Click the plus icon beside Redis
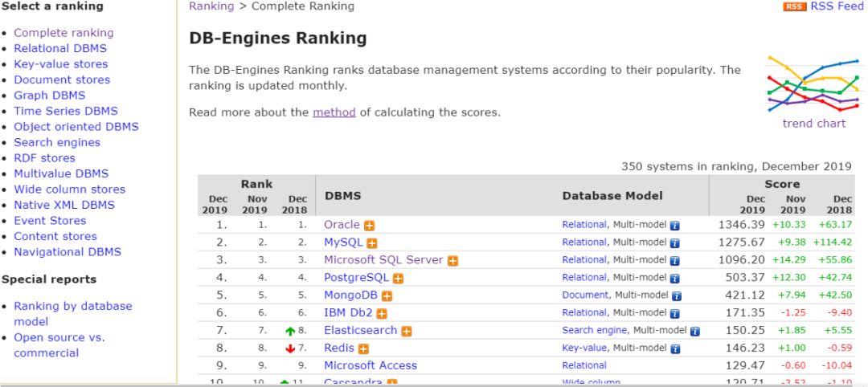The width and height of the screenshot is (868, 387). pyautogui.click(x=363, y=348)
